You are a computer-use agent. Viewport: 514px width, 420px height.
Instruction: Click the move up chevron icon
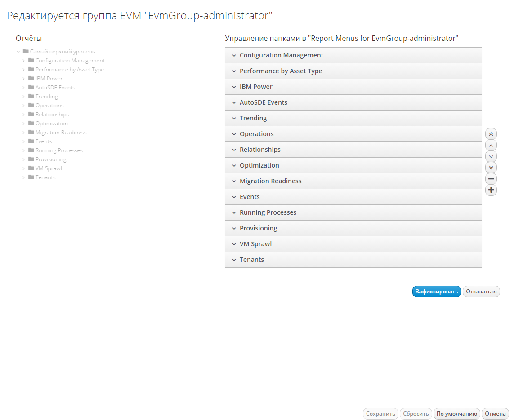(491, 145)
